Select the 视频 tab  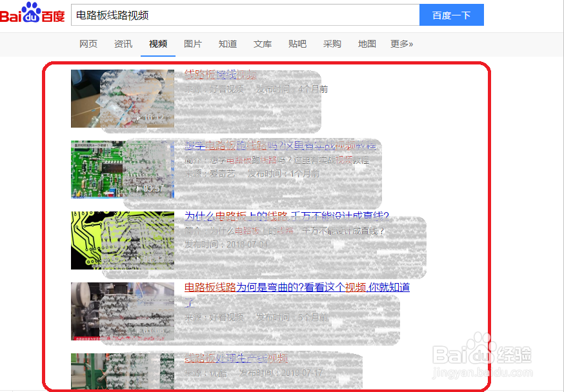point(158,44)
